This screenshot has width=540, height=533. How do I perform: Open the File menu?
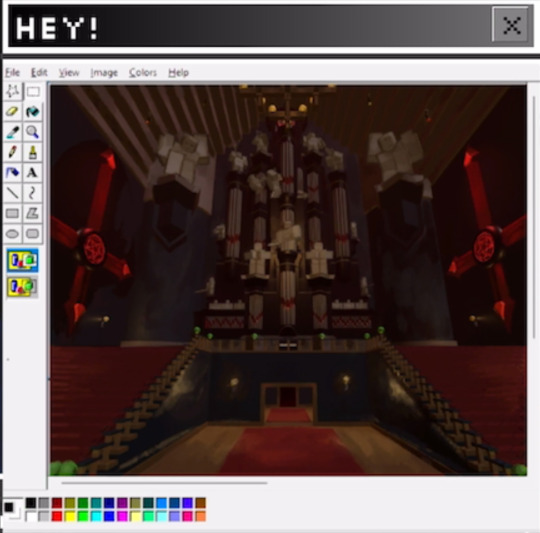(12, 73)
